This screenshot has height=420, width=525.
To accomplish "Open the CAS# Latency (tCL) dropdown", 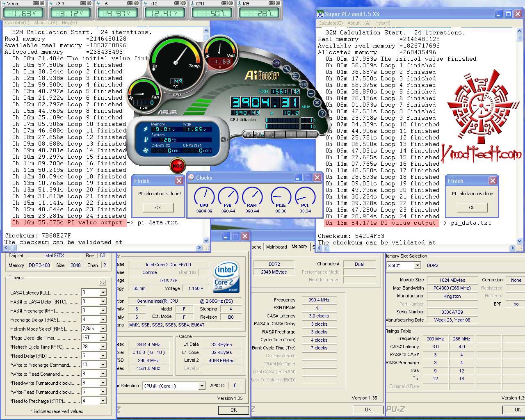I will [103, 292].
